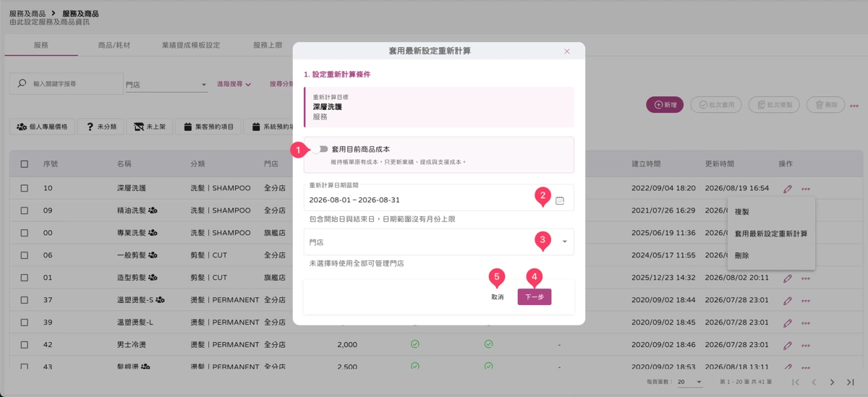Image resolution: width=868 pixels, height=397 pixels.
Task: Click the group icon next to 一般剪髮
Action: click(153, 255)
